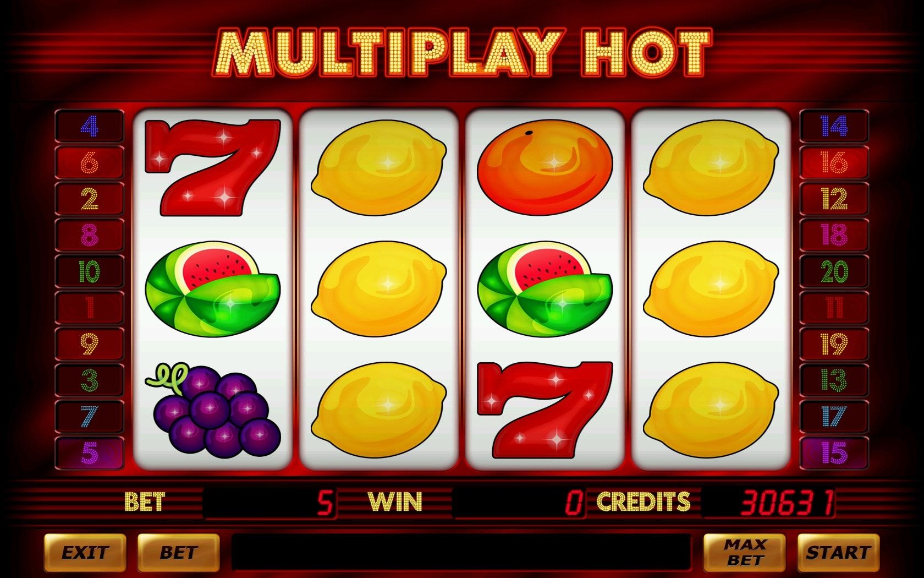The image size is (924, 578).
Task: Click the orange fruit symbol
Action: point(544,168)
